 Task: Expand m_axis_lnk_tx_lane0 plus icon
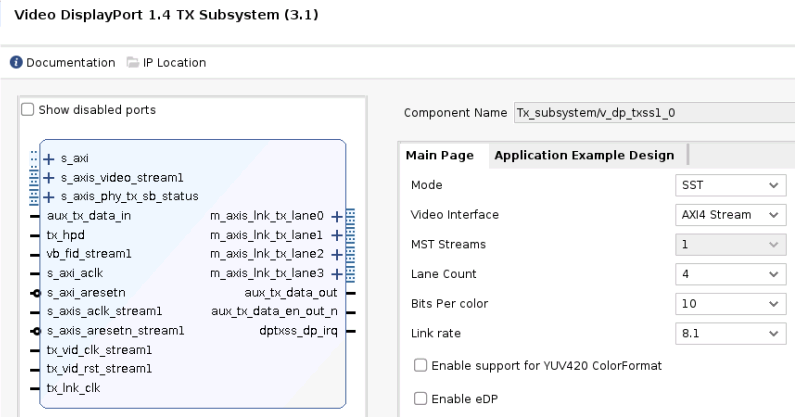tap(337, 215)
